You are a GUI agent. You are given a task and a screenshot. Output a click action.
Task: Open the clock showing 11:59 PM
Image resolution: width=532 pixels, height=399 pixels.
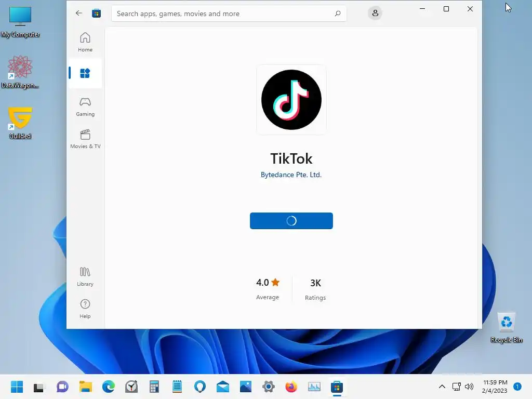[495, 387]
